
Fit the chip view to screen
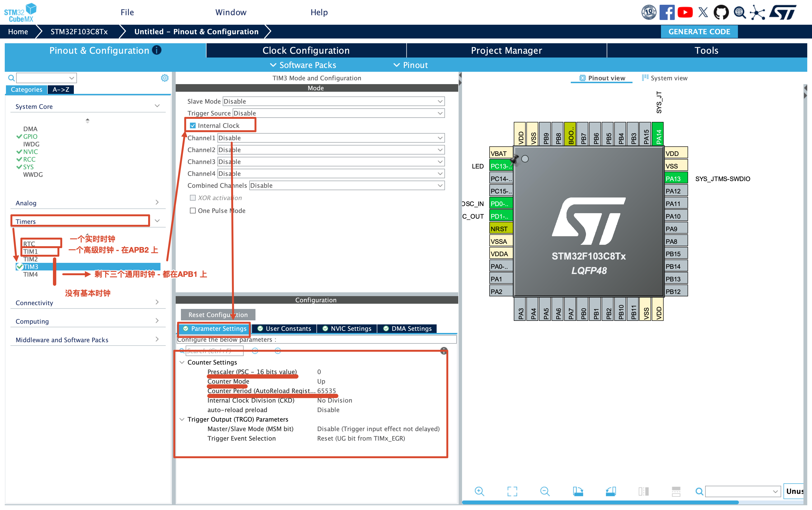tap(512, 491)
